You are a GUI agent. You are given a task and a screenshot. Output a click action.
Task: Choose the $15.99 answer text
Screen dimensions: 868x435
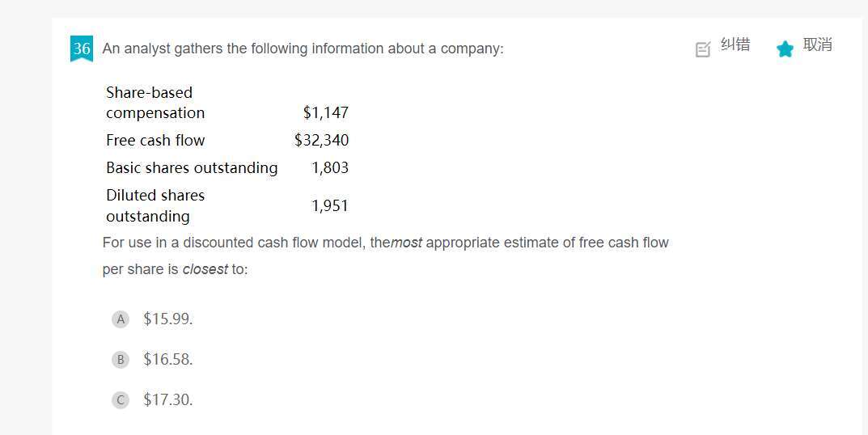coord(167,319)
